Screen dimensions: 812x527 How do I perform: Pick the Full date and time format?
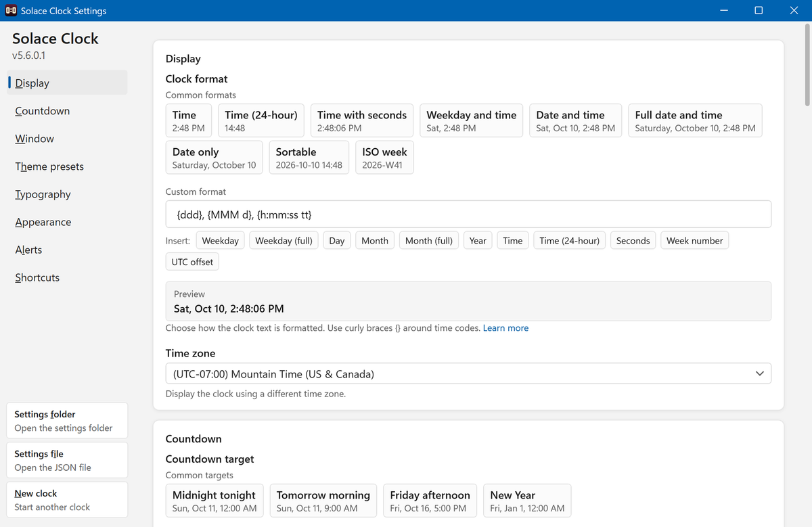[695, 121]
